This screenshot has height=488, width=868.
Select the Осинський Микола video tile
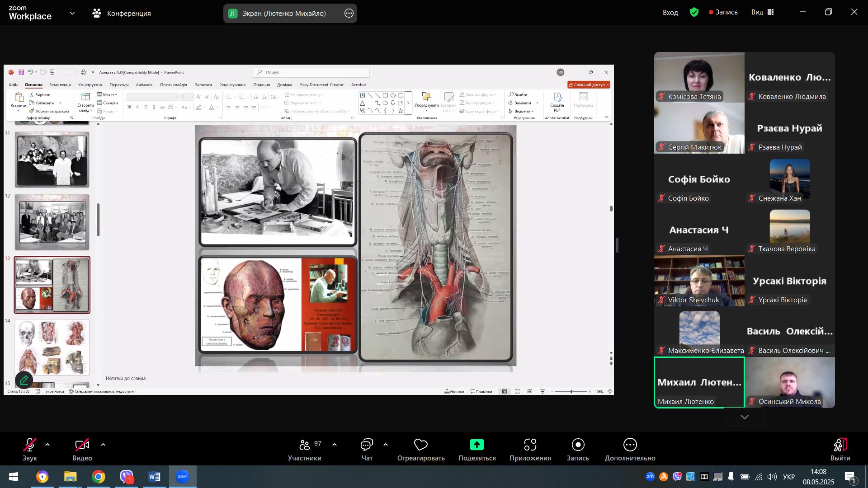click(x=790, y=382)
